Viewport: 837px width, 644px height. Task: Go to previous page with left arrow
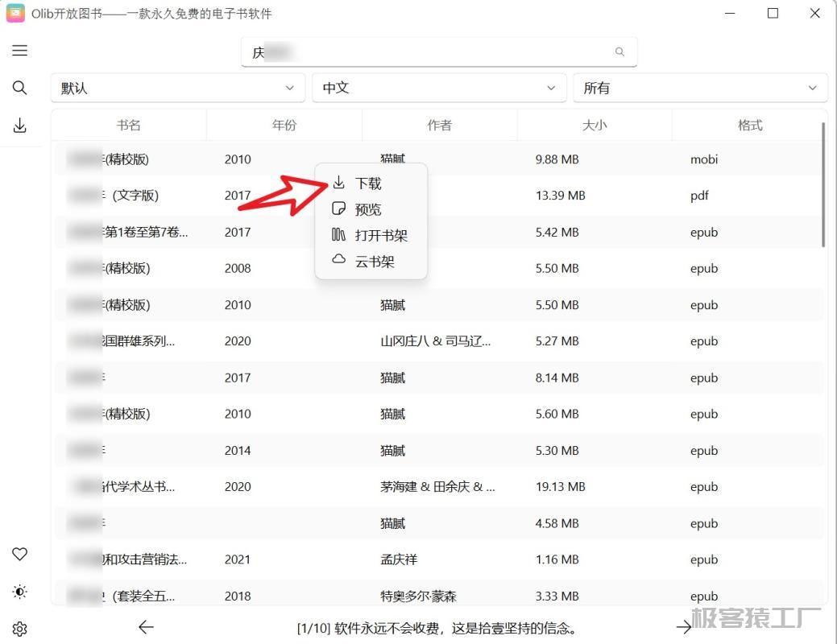[146, 627]
